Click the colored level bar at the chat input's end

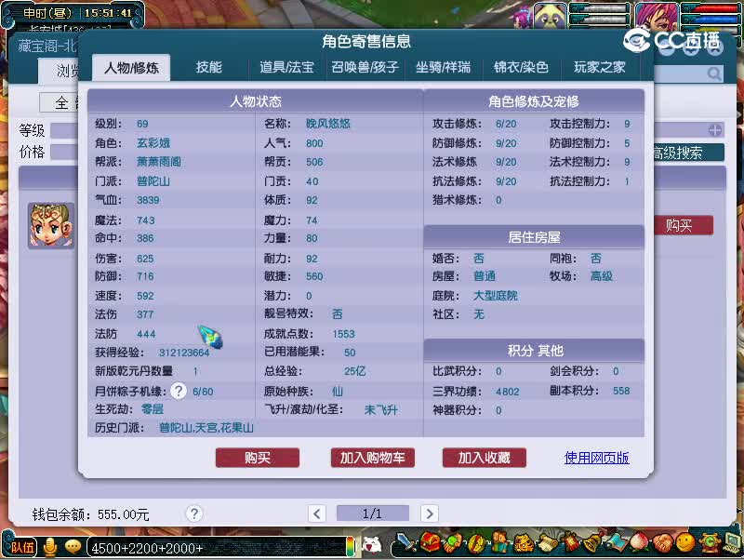[x=351, y=547]
